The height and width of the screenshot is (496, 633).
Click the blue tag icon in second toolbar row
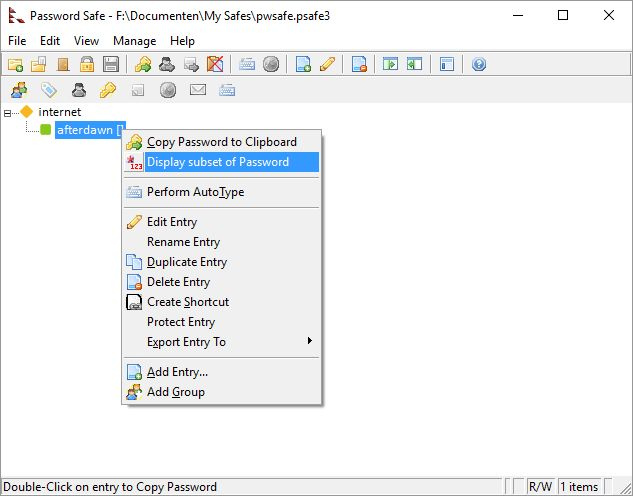point(48,91)
